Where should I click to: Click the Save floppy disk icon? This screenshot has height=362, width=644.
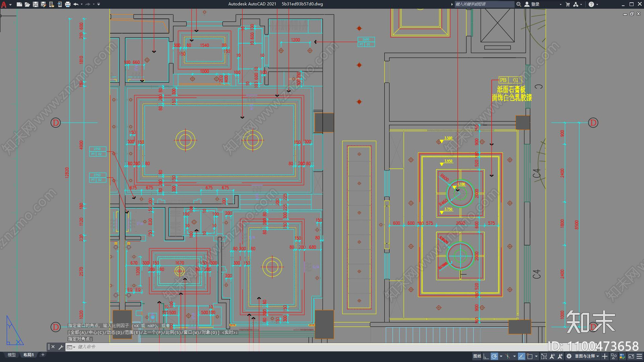35,4
